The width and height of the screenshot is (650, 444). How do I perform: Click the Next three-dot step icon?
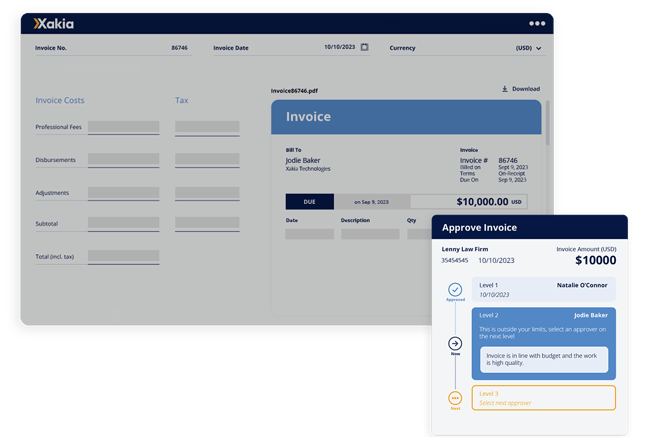(455, 398)
